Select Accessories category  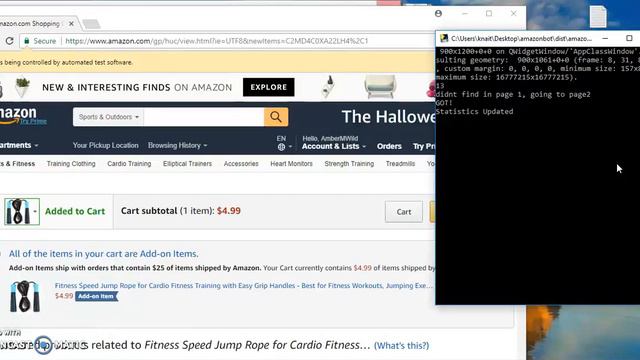241,164
